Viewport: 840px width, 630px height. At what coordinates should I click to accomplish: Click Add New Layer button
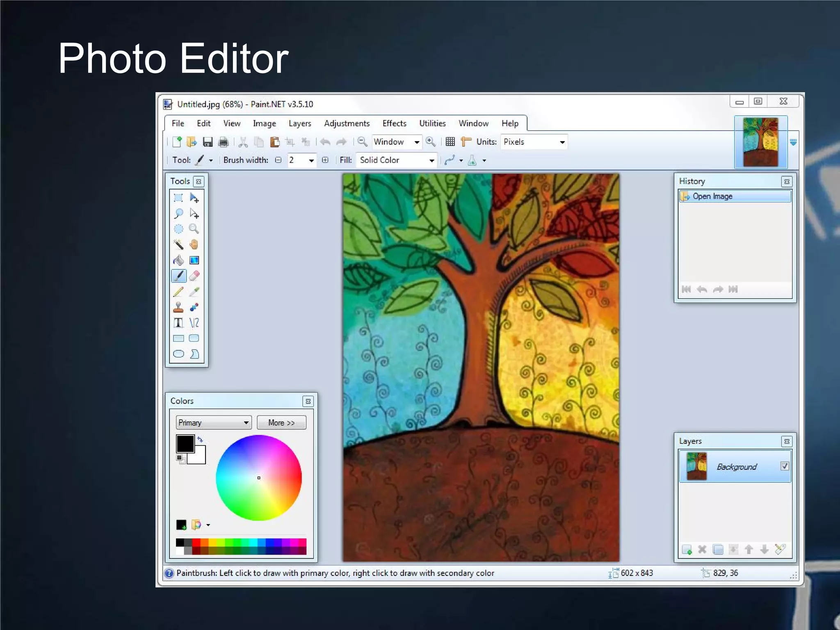tap(687, 550)
